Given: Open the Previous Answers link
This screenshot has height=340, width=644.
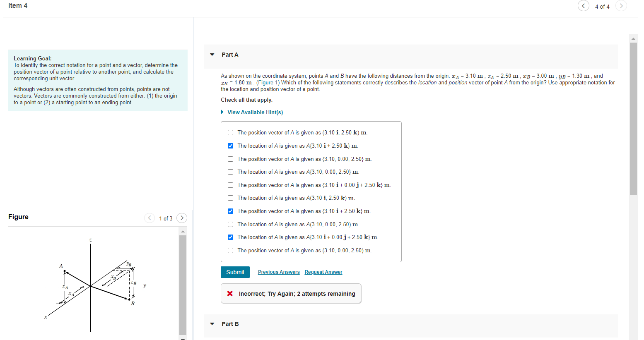Looking at the screenshot, I should click(278, 272).
